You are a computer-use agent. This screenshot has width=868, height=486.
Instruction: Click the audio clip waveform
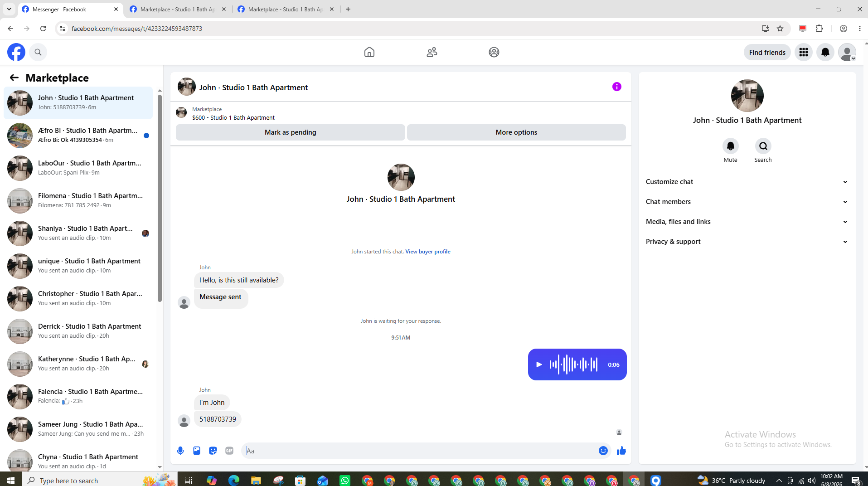574,364
